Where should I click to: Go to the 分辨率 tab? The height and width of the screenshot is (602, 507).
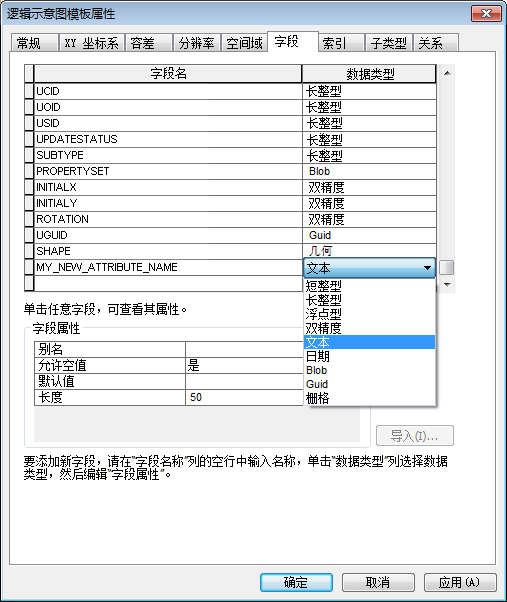tap(197, 43)
